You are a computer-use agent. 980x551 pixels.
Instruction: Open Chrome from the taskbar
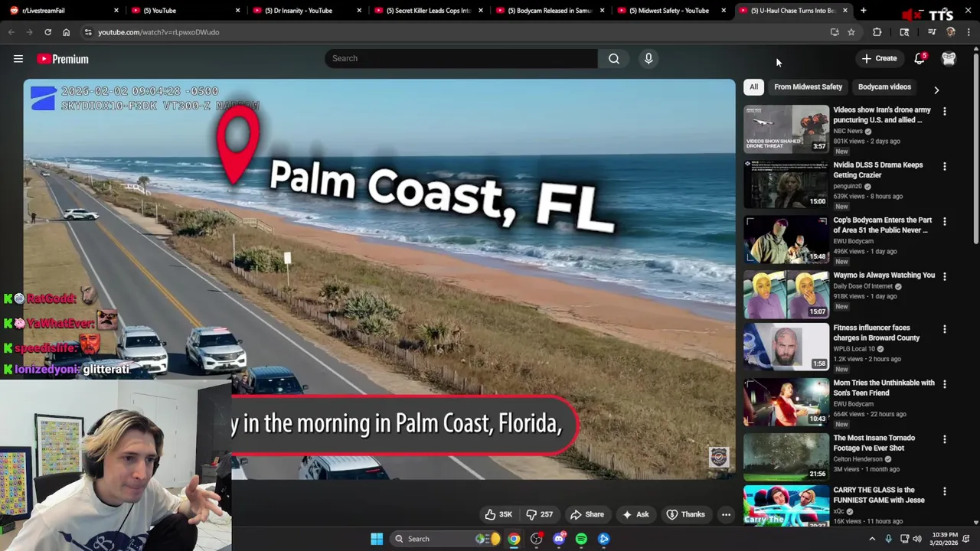coord(514,539)
